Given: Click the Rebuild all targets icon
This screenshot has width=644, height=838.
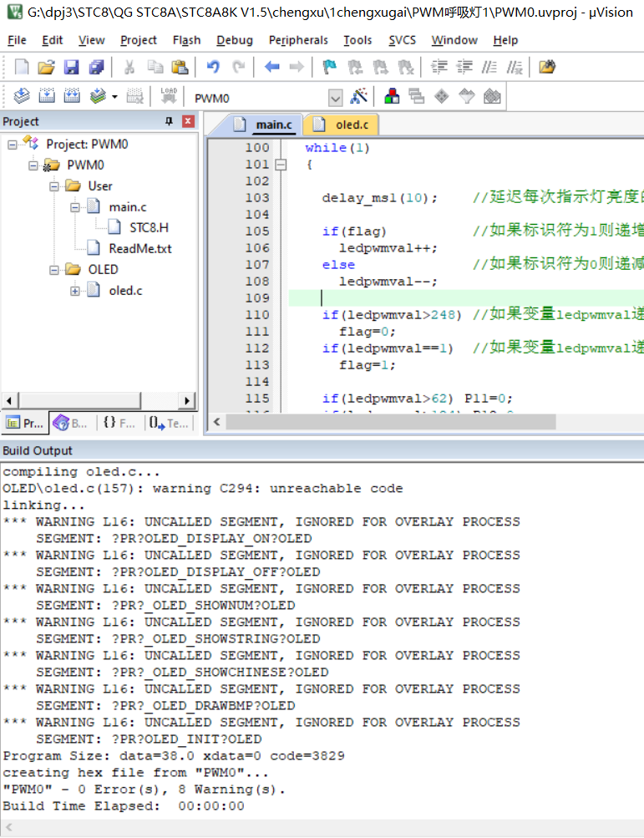Looking at the screenshot, I should click(x=72, y=96).
